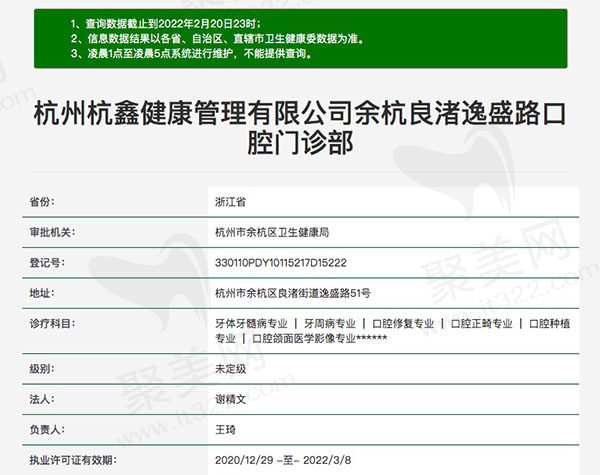The width and height of the screenshot is (600, 475).
Task: Click the 级别 label
Action: tap(42, 369)
